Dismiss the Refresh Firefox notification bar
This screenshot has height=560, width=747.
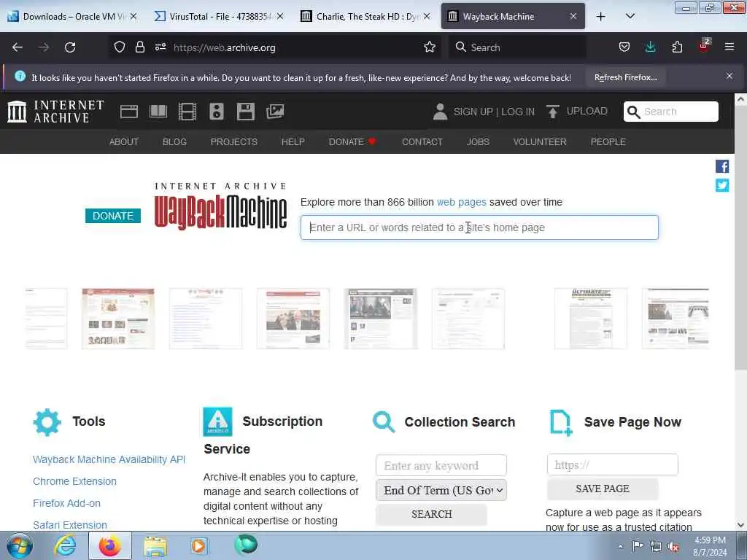729,76
